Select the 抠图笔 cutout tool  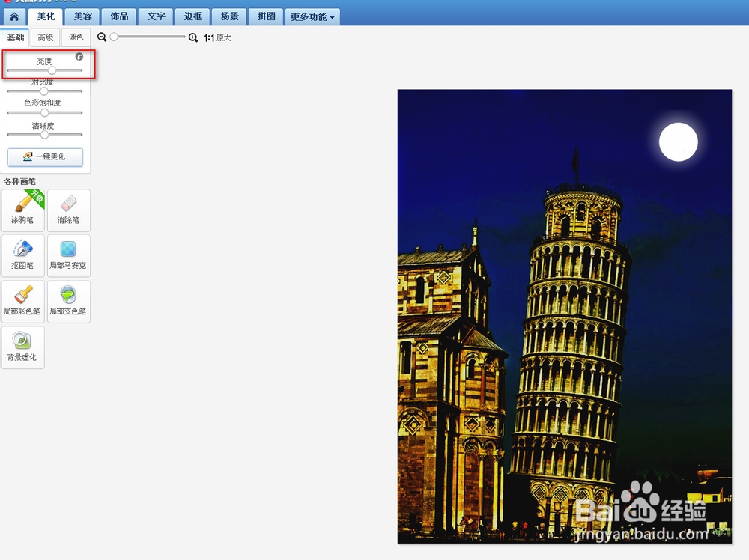pyautogui.click(x=23, y=255)
